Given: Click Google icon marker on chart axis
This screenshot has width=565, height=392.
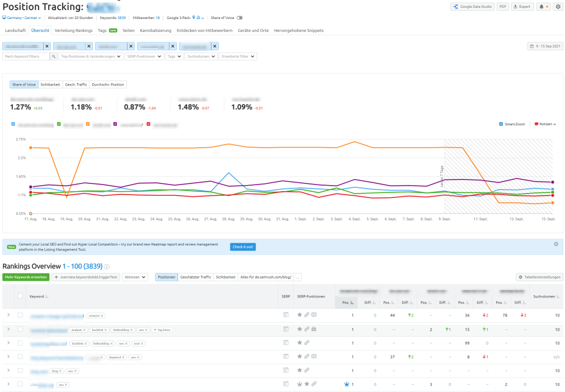Looking at the screenshot, I should 31,214.
